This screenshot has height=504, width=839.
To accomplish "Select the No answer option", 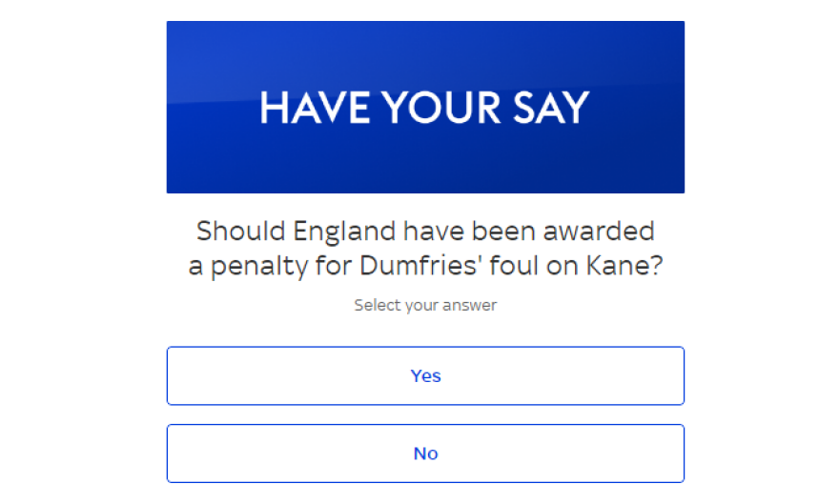I will click(425, 454).
